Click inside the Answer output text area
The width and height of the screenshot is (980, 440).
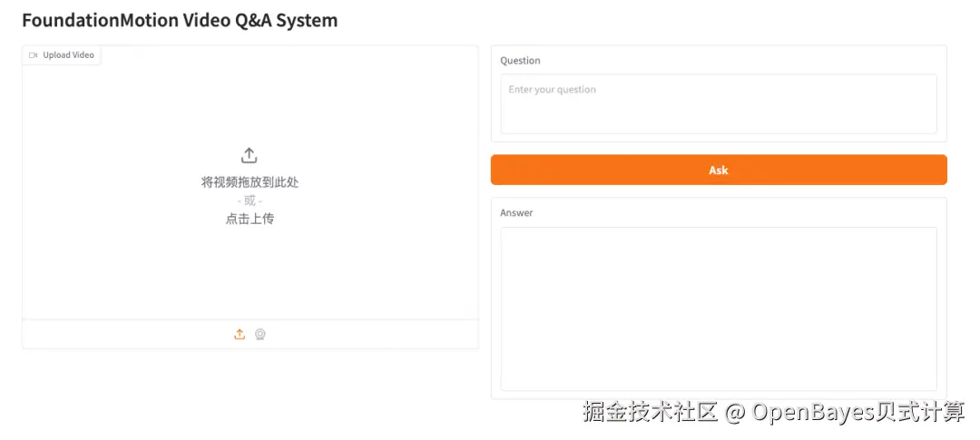(x=718, y=308)
